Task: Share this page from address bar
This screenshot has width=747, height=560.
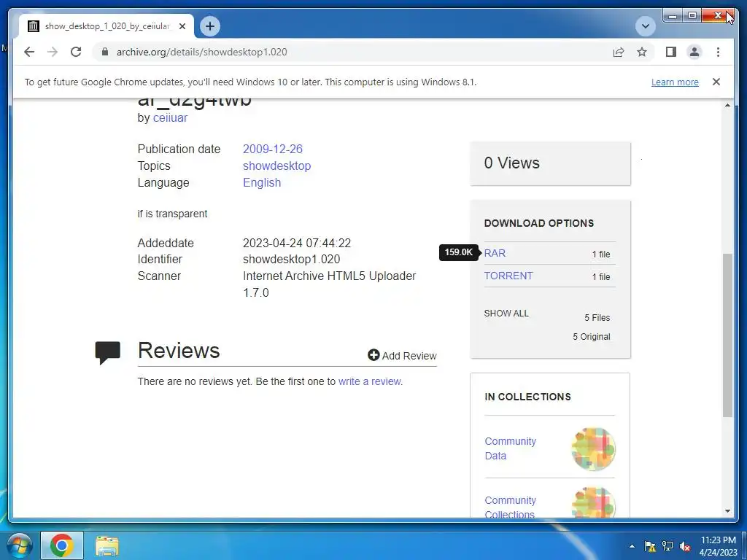Action: (619, 52)
